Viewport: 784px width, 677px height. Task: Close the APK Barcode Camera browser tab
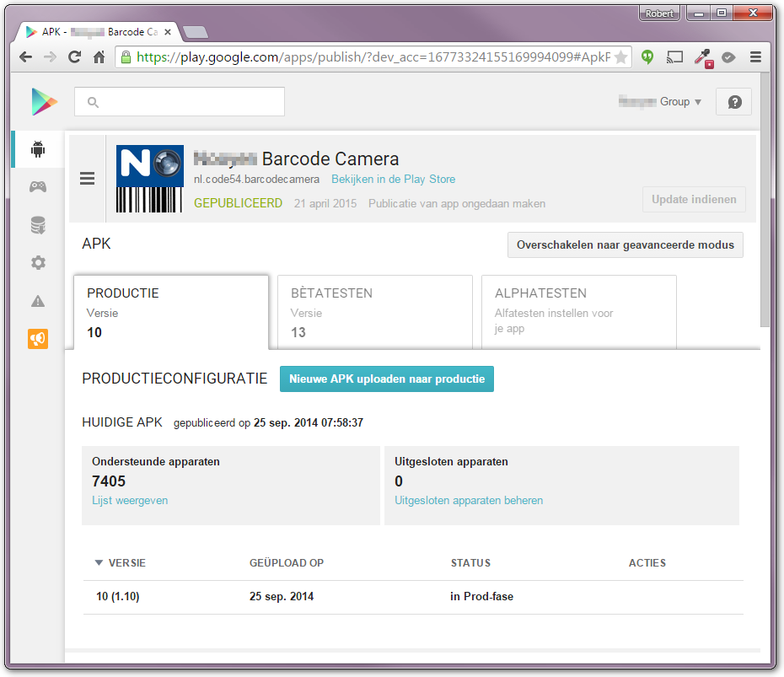tap(168, 32)
